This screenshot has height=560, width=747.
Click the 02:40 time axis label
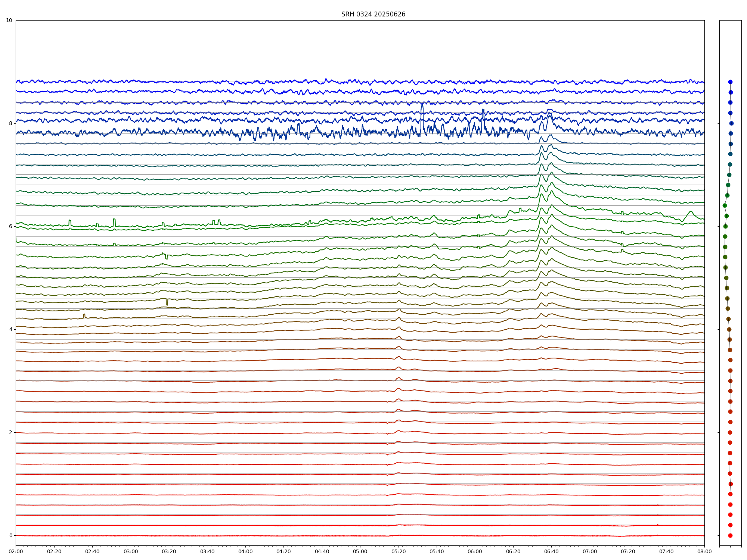[92, 551]
